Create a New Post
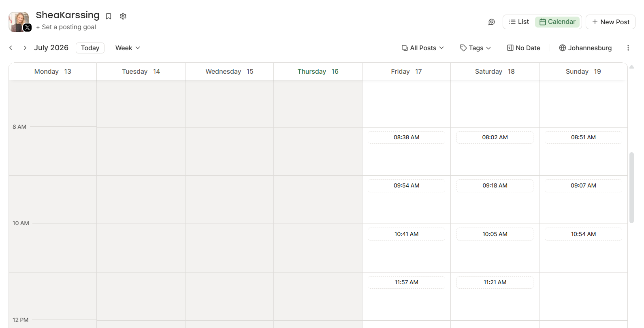The height and width of the screenshot is (328, 644). (610, 22)
